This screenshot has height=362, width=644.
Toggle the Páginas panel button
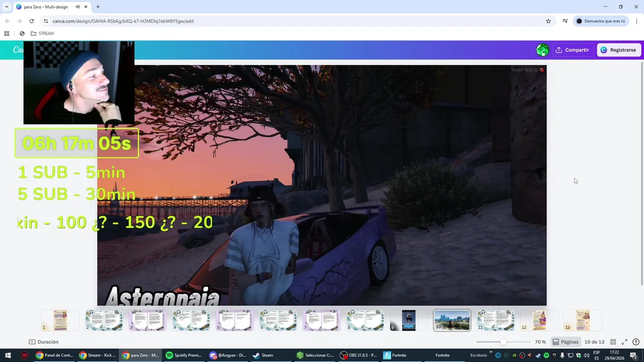tap(566, 342)
